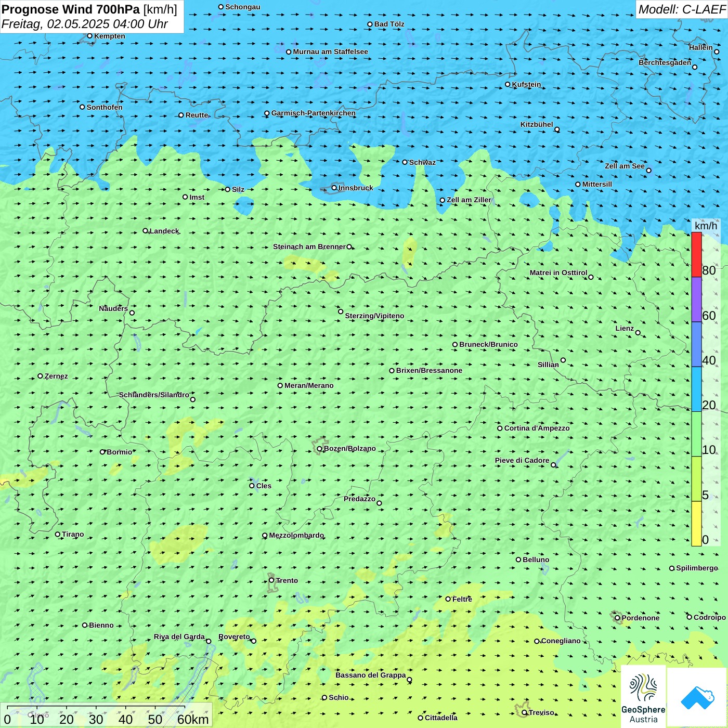The image size is (728, 728).
Task: Click the "Steinach am Brenner" label
Action: point(309,246)
